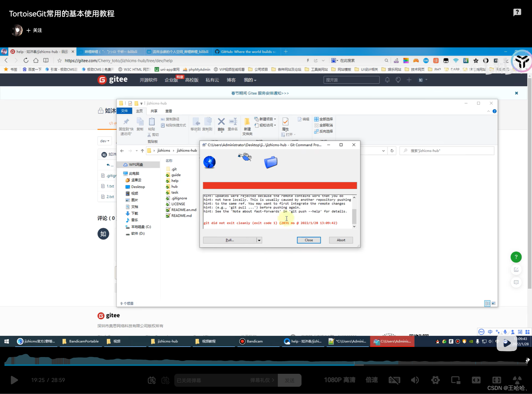Click 发送 send button

coord(290,380)
